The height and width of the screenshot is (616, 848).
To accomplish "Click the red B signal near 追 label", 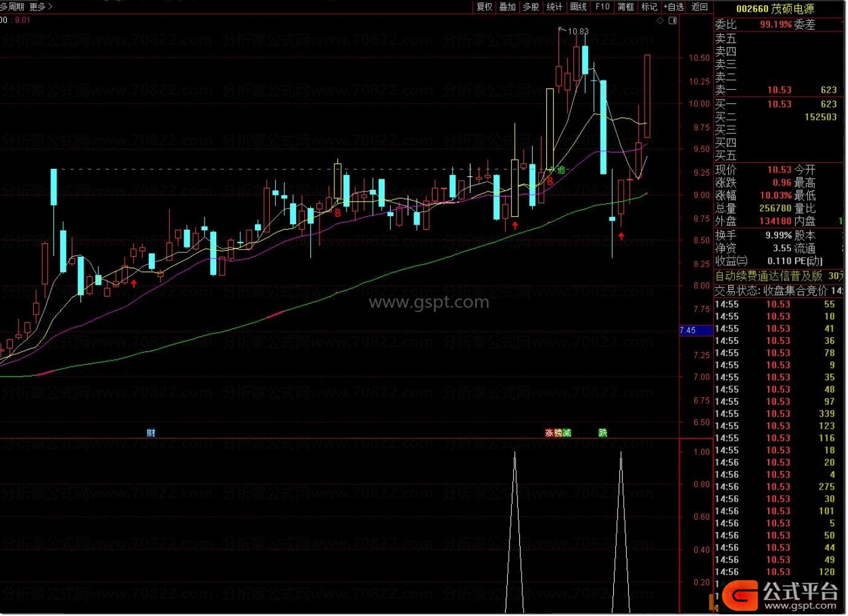I will tap(550, 181).
